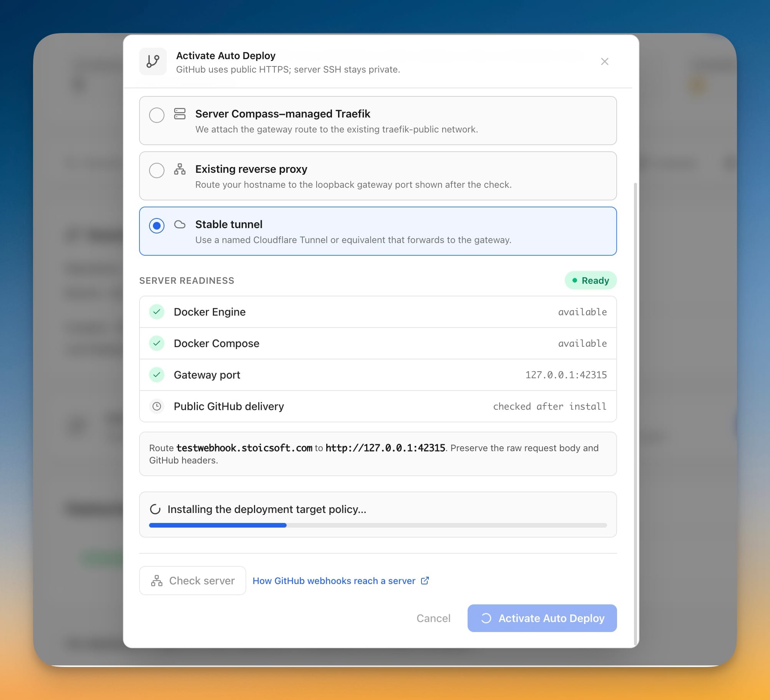Click the 127.0.0.1:42315 gateway port value

click(566, 375)
